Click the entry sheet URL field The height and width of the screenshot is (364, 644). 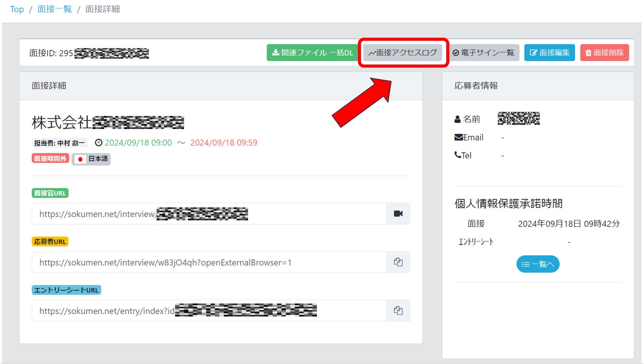pos(209,311)
